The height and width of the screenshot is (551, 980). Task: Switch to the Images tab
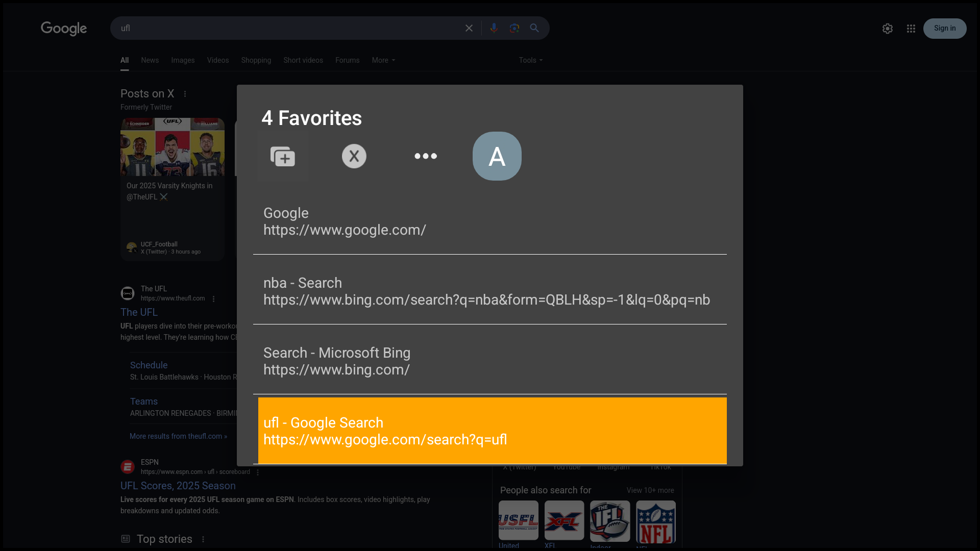click(183, 60)
